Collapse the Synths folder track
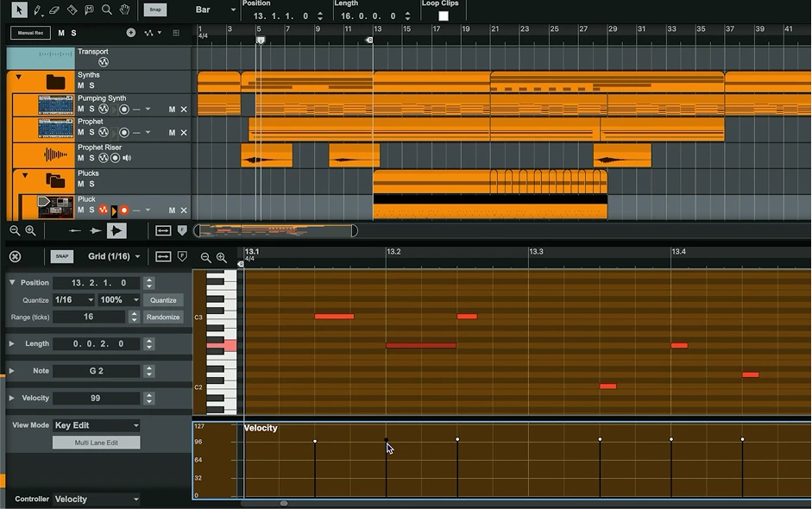Image resolution: width=812 pixels, height=509 pixels. click(19, 77)
